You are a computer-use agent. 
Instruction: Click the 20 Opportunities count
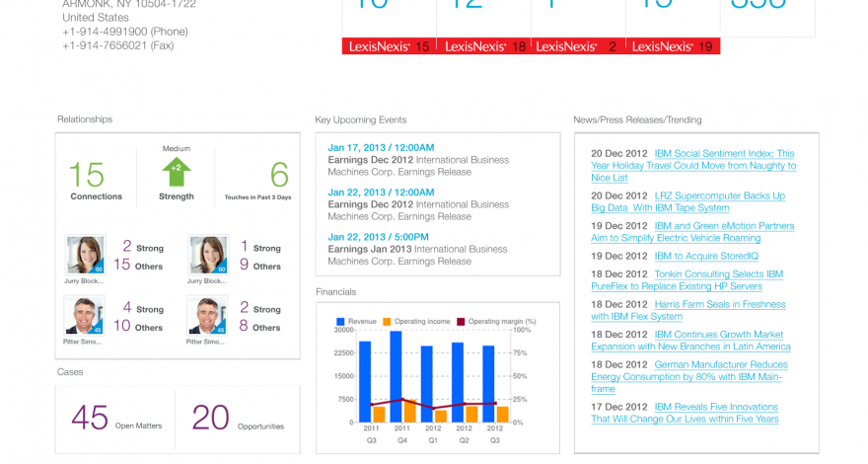coord(210,418)
